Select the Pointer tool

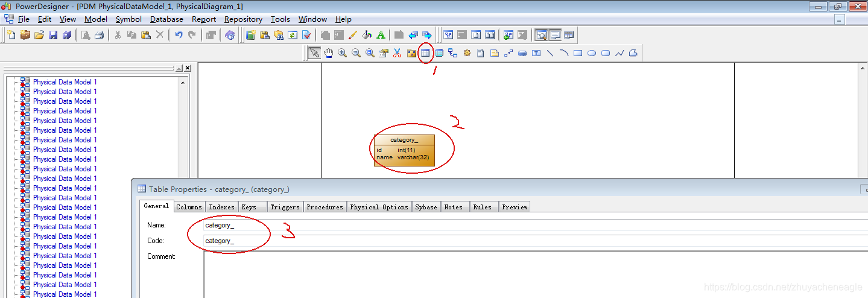click(314, 53)
